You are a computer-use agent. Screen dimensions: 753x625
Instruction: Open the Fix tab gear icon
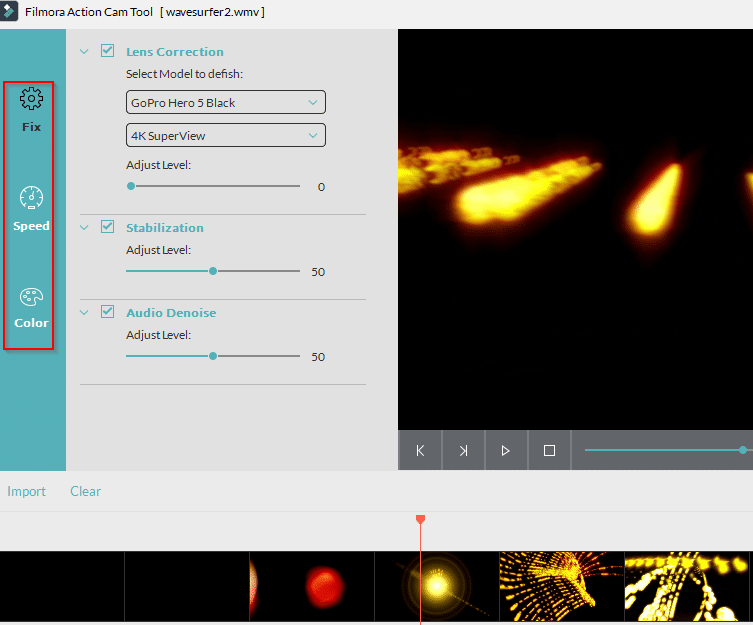31,98
